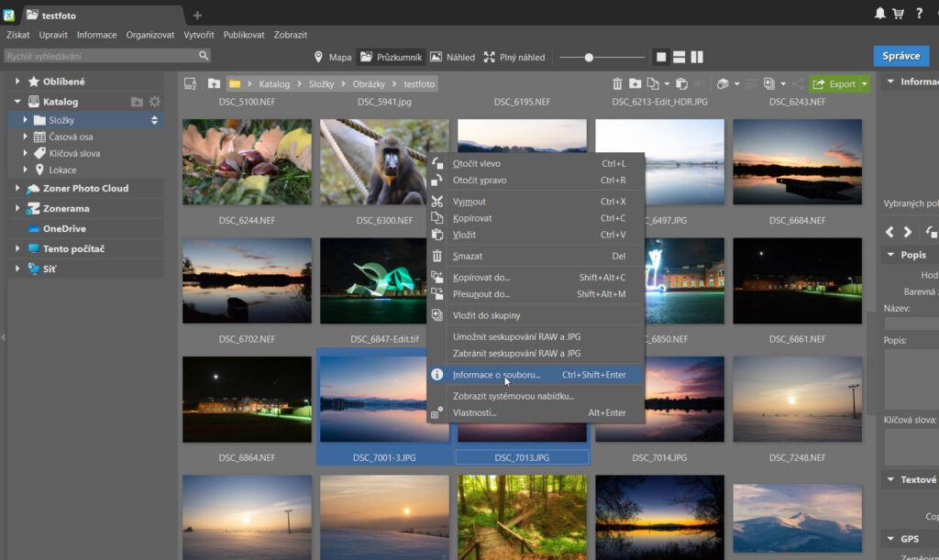Toggle Složky sort arrows in tree
939x560 pixels.
coord(154,120)
